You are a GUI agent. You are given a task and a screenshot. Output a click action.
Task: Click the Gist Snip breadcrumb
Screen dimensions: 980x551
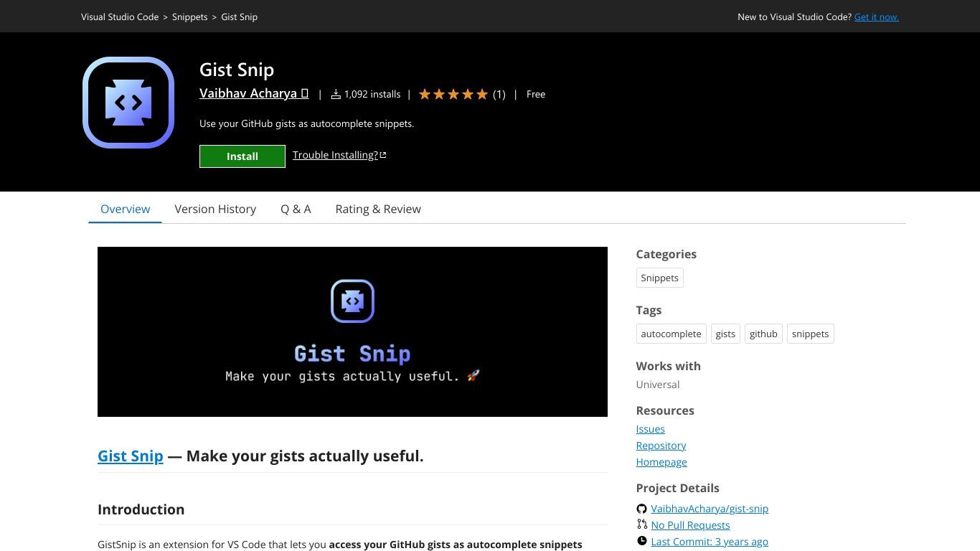coord(239,17)
